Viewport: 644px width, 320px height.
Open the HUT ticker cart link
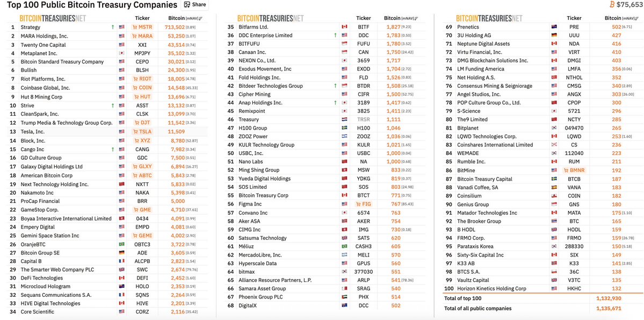[142, 97]
